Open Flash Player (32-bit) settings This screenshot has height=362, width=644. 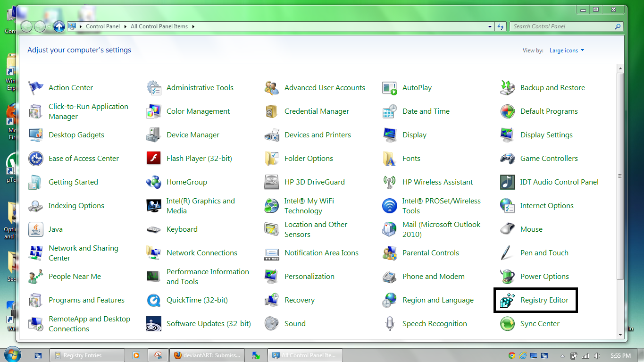[199, 158]
